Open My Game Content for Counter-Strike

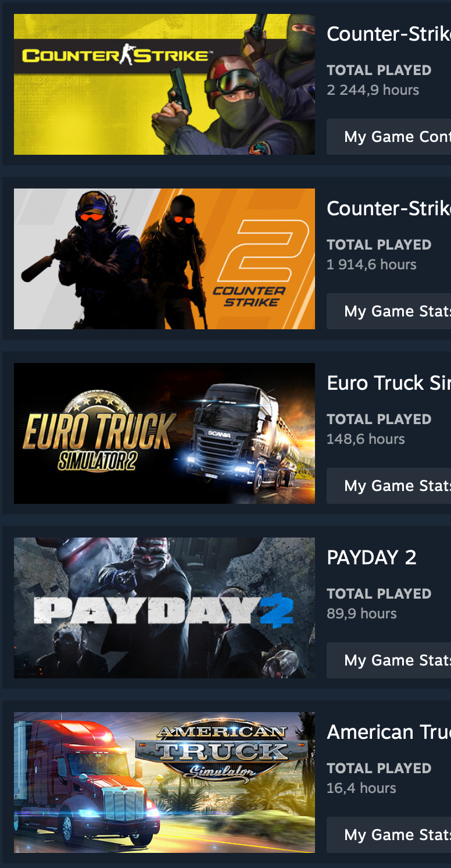point(389,137)
